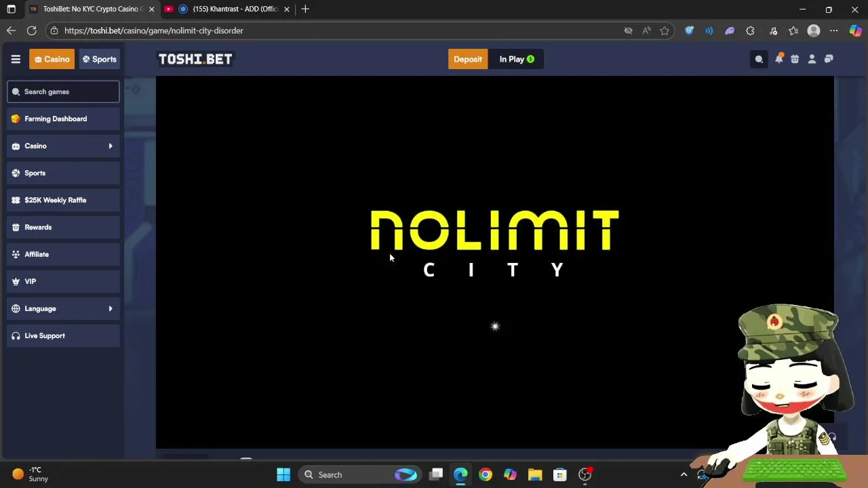The width and height of the screenshot is (868, 488).
Task: Open the browser Extensions puzzle icon
Action: click(x=750, y=30)
